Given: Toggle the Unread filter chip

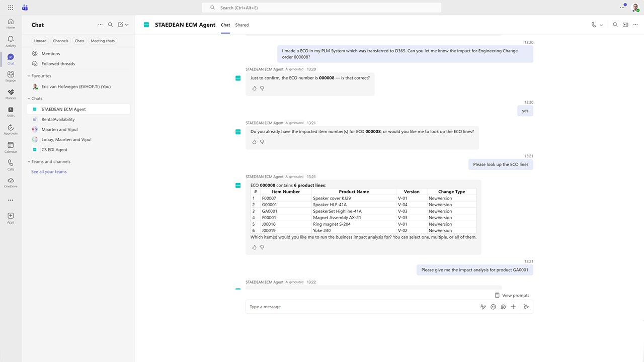Looking at the screenshot, I should point(40,41).
